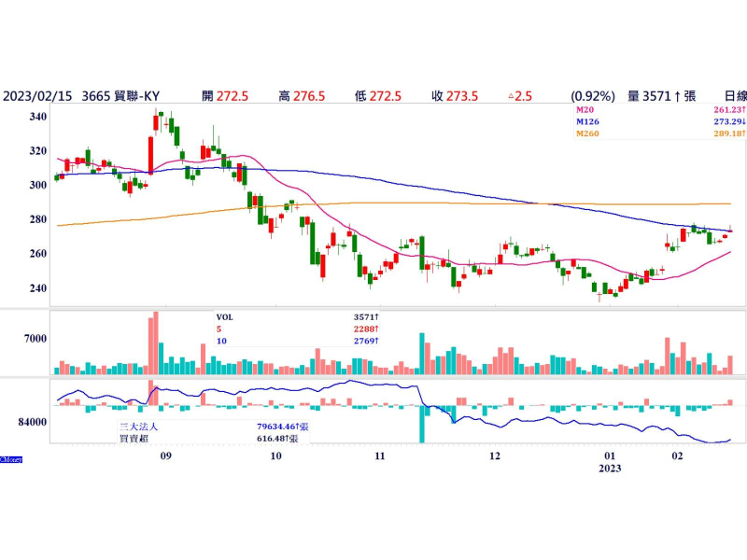Image resolution: width=747 pixels, height=560 pixels.
Task: Click the volume reading 量 3571 張
Action: click(662, 96)
